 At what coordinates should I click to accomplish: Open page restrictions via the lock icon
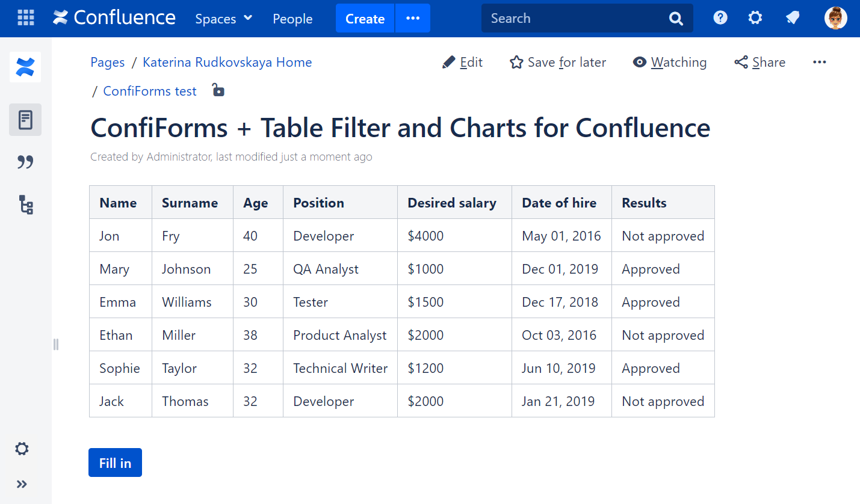tap(217, 90)
